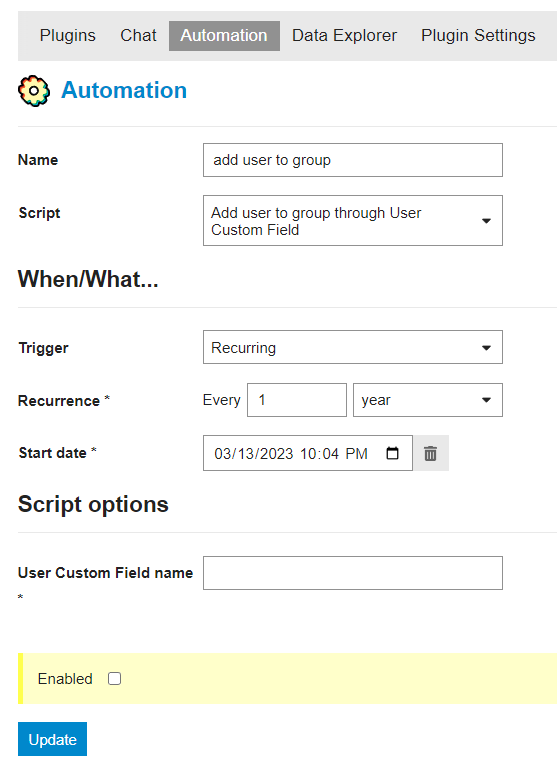
Task: Click the Automation heading link
Action: tap(124, 90)
